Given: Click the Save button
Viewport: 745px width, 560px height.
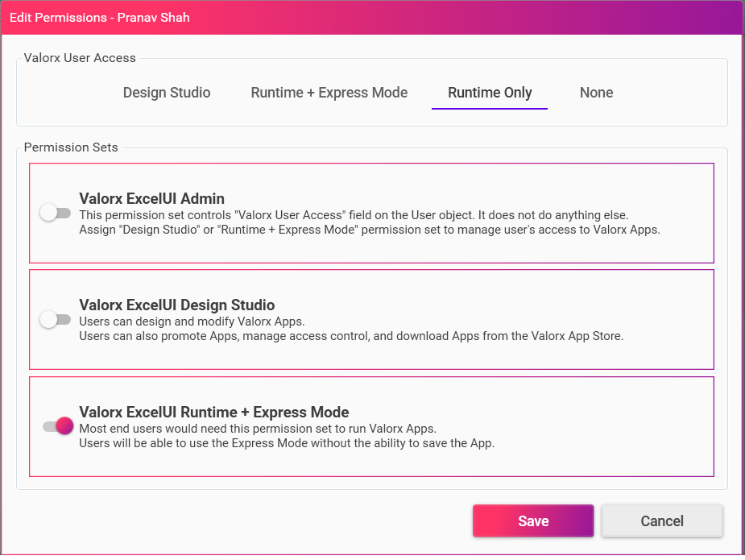Looking at the screenshot, I should 533,521.
